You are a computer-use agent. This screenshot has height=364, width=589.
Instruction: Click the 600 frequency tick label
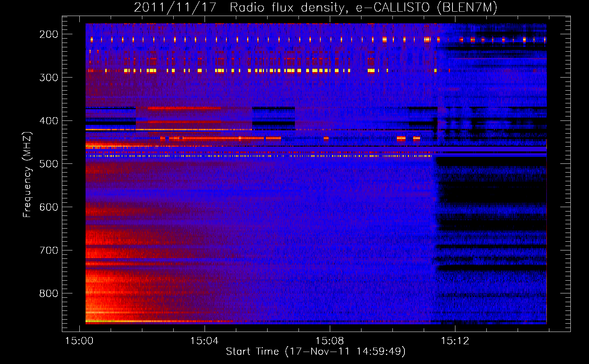coord(49,207)
